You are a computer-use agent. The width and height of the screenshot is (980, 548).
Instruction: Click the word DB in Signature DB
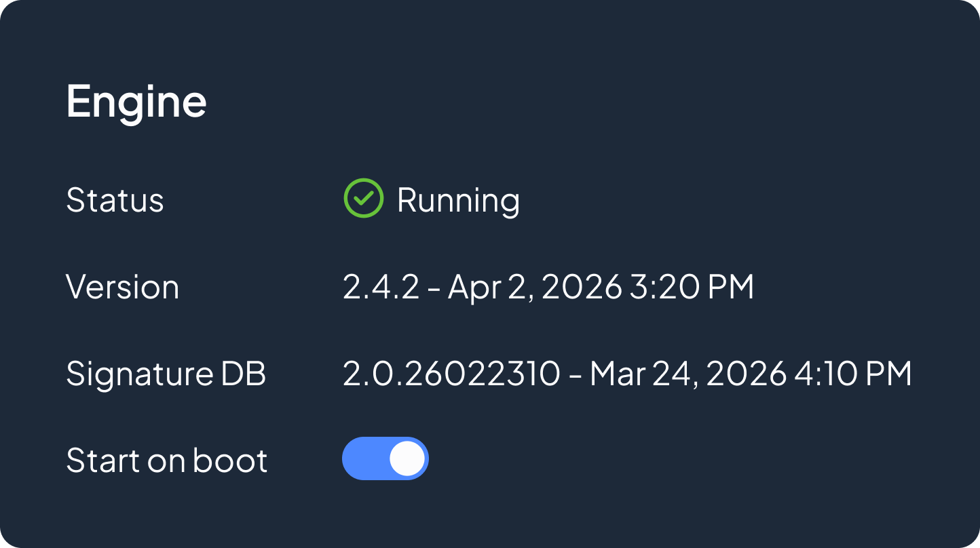coord(244,374)
